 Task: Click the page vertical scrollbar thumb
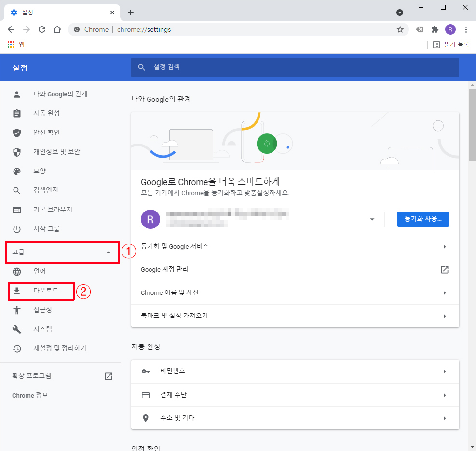click(x=472, y=125)
